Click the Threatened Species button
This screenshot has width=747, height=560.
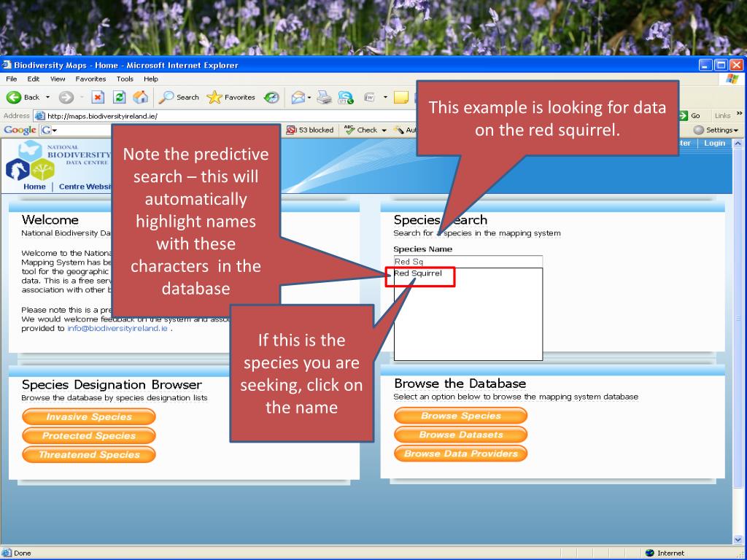tap(88, 455)
